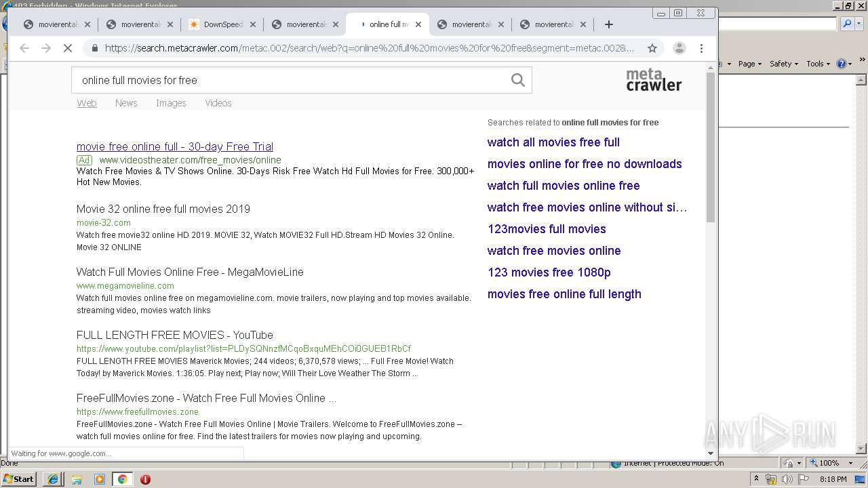Open 'movie free online full - 30-day Free Trial' ad
868x488 pixels.
(x=175, y=146)
